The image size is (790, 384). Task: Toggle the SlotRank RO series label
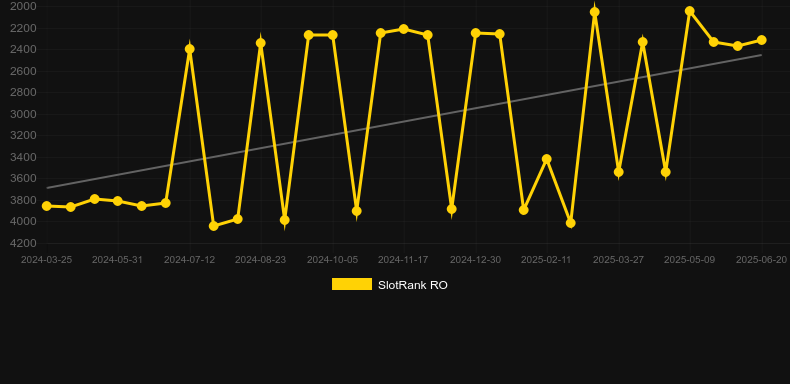click(x=413, y=285)
